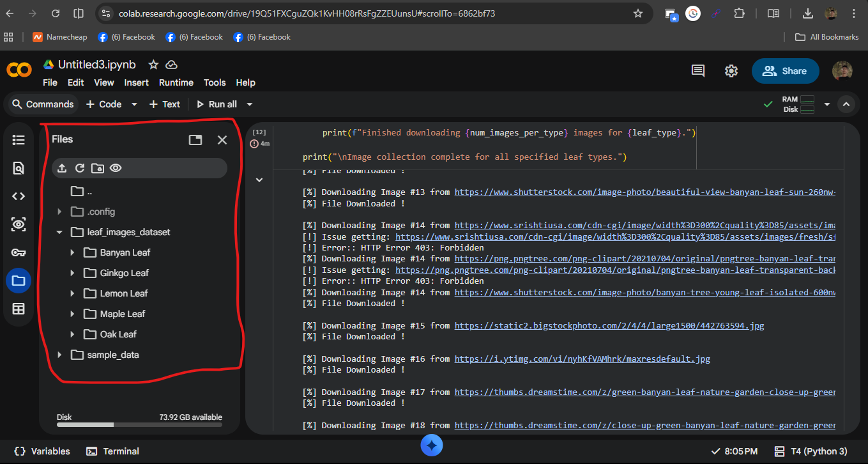Open the comments icon in the header
This screenshot has height=464, width=868.
click(697, 71)
